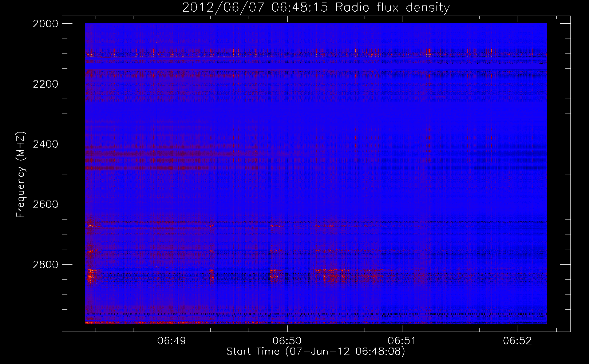Click the 06:51 time tick label
The height and width of the screenshot is (364, 589).
(x=402, y=341)
